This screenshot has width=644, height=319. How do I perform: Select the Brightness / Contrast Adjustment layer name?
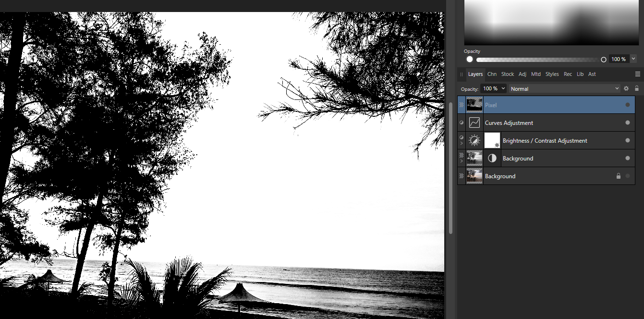click(545, 140)
